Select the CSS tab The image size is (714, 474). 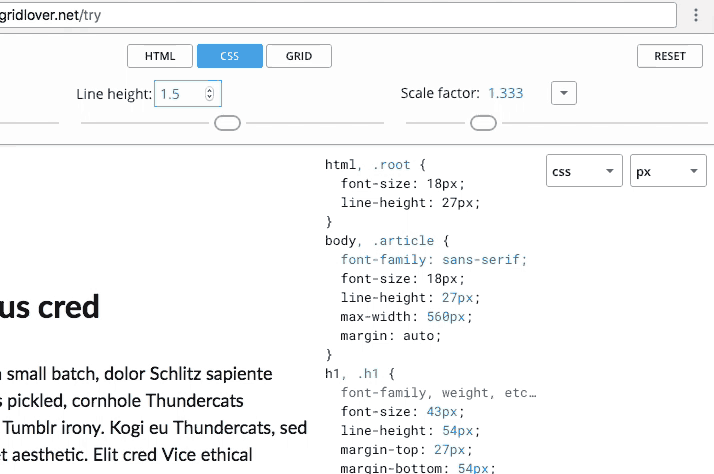[x=230, y=56]
